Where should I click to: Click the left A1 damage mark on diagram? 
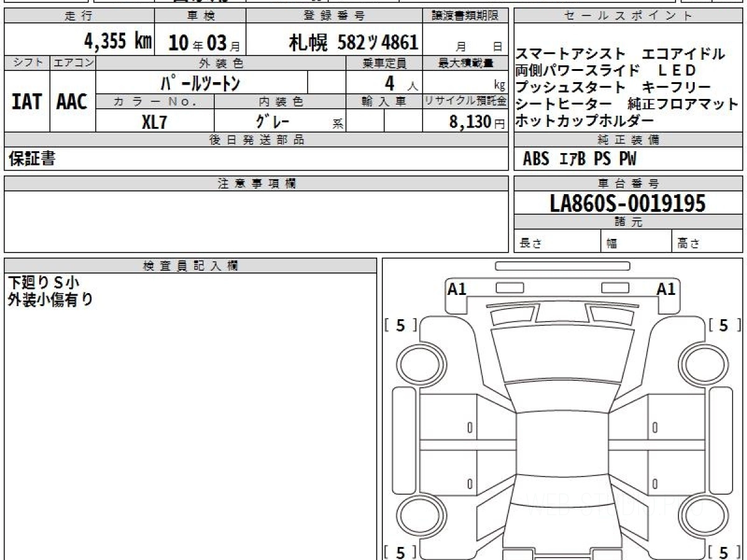457,289
